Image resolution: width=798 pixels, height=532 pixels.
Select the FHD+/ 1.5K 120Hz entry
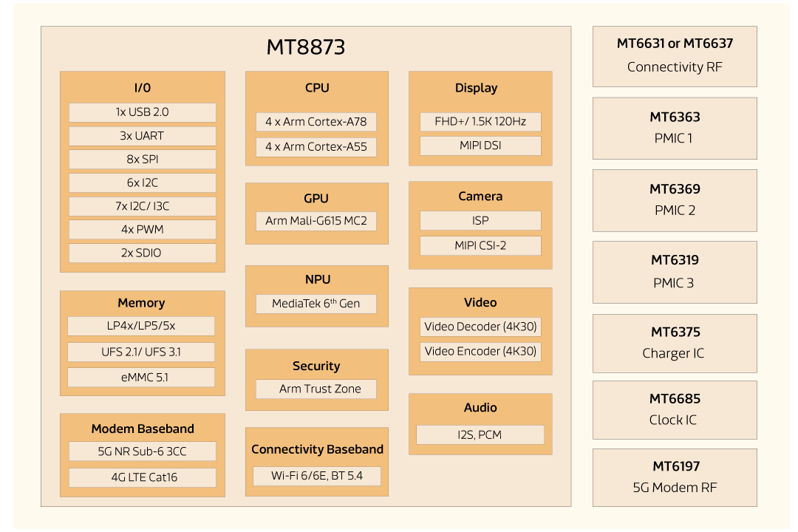(x=480, y=121)
